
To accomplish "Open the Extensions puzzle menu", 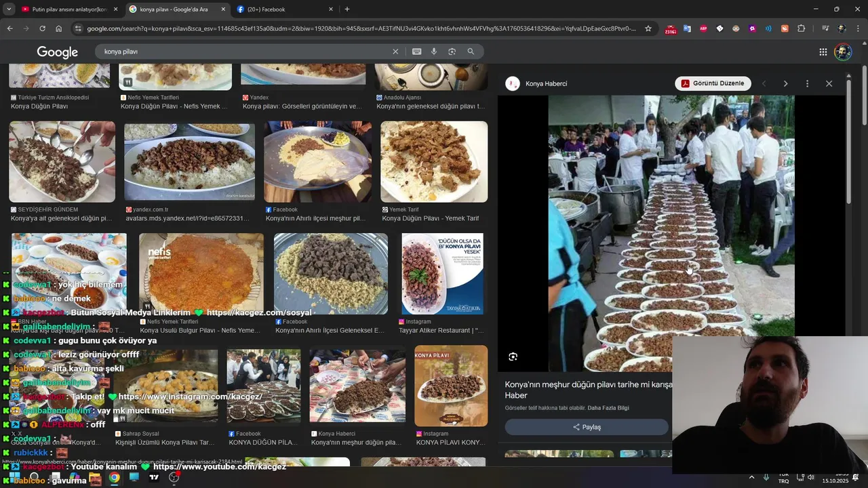I will (x=801, y=28).
